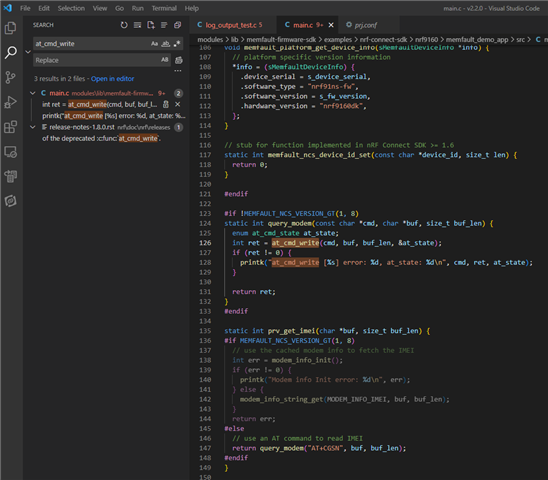
Task: Collapse all search results
Action: (x=178, y=25)
